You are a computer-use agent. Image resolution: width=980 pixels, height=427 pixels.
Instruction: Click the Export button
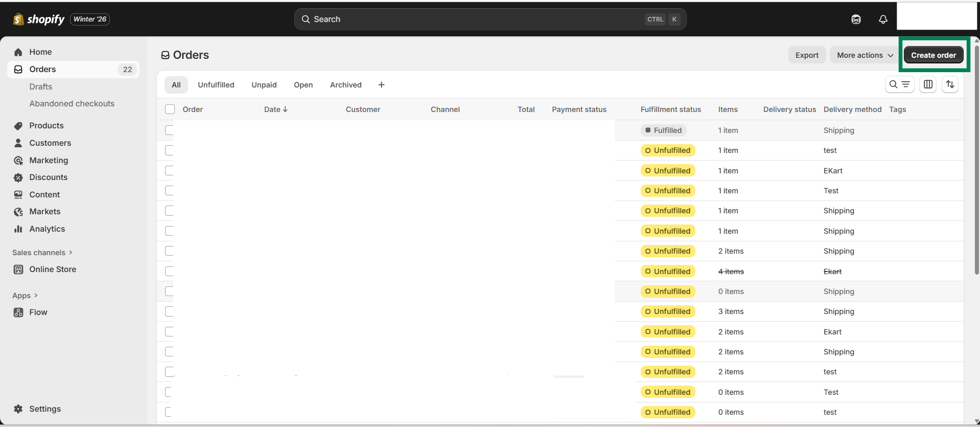[806, 55]
